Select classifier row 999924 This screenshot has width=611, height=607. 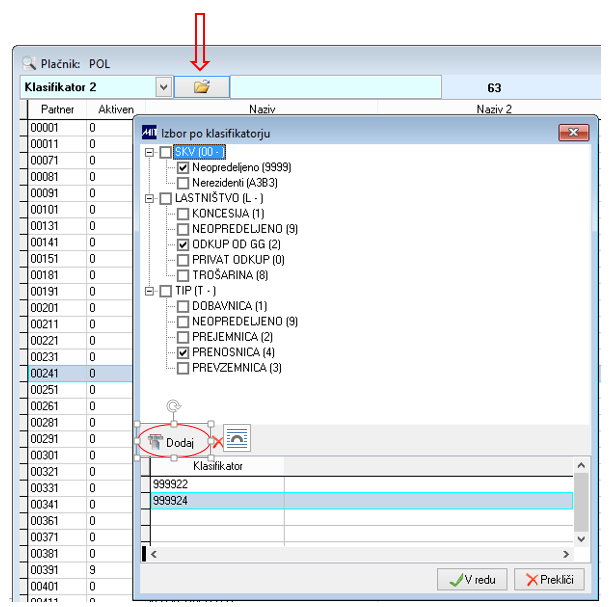361,500
